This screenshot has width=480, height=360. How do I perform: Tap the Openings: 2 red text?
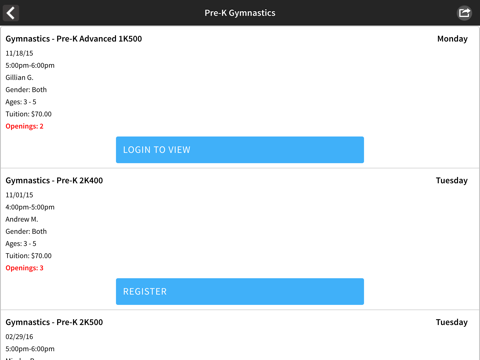tap(24, 126)
